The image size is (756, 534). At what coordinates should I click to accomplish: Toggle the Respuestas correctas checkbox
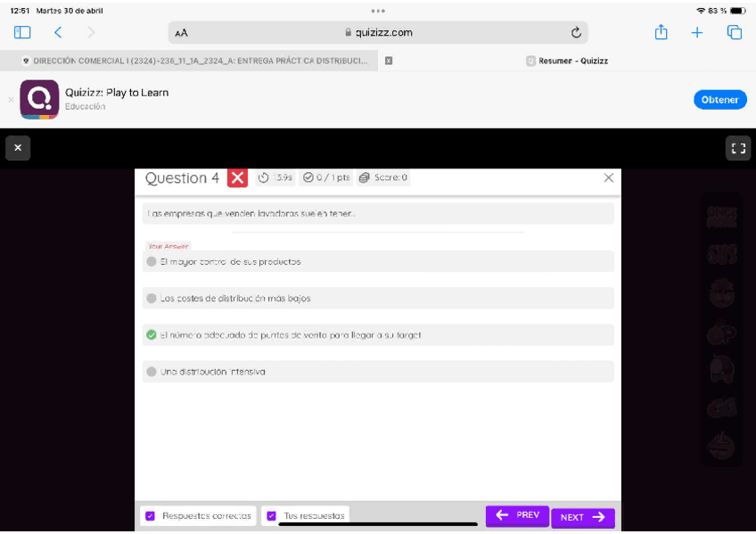coord(150,515)
